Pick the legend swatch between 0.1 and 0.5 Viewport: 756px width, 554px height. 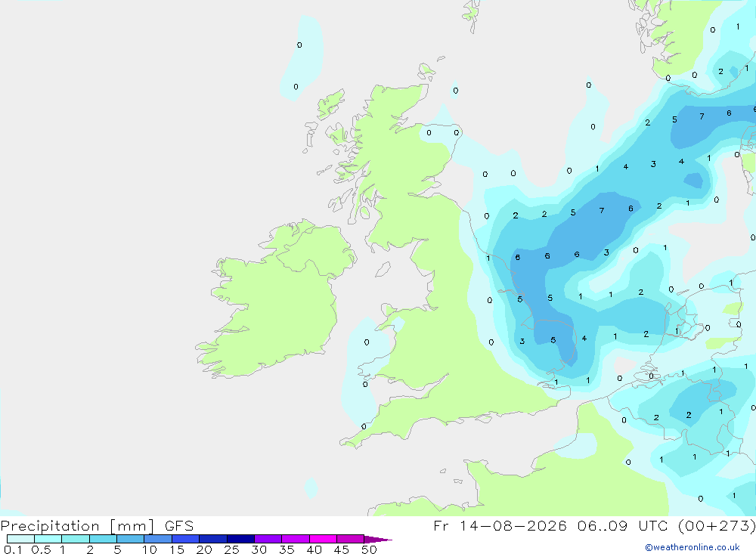[20, 539]
